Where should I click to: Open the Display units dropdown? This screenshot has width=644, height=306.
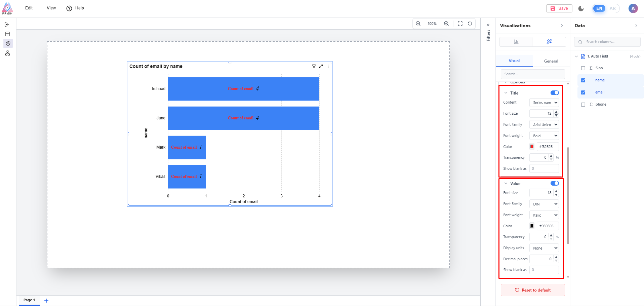[x=544, y=248]
